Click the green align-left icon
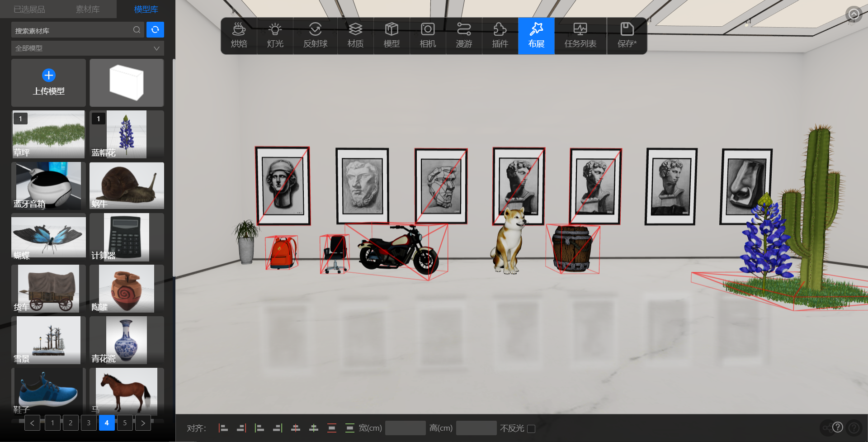Viewport: 868px width, 442px height. pyautogui.click(x=259, y=428)
